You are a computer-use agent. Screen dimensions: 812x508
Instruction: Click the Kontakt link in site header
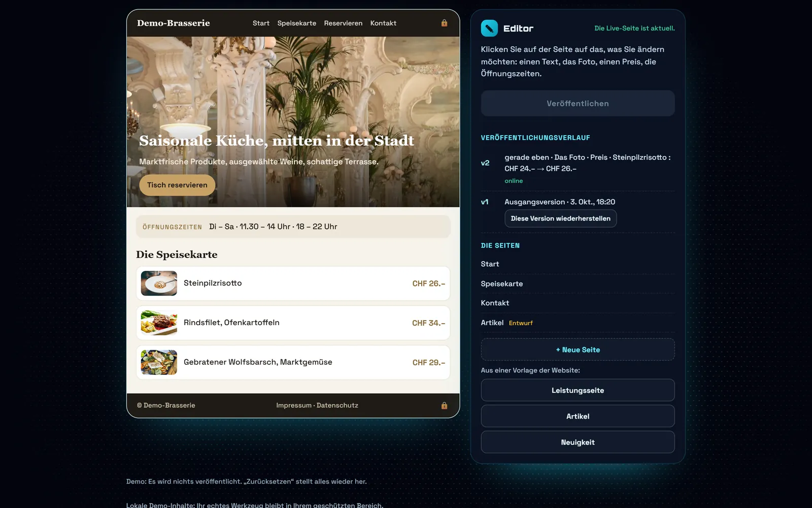click(383, 23)
